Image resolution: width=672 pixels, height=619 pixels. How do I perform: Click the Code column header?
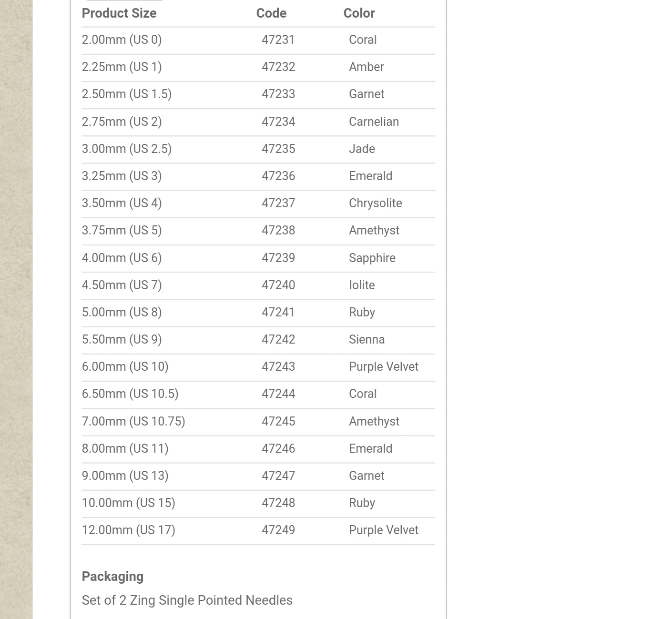pos(271,13)
